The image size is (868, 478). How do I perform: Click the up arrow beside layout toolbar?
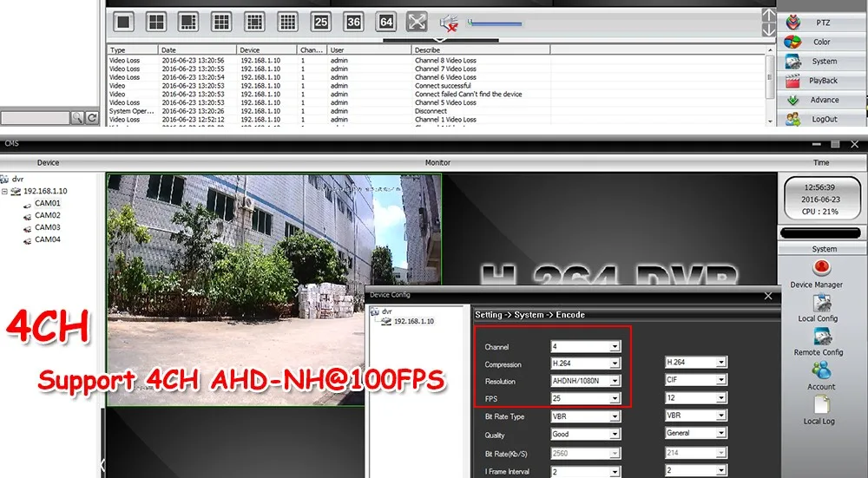pos(769,15)
